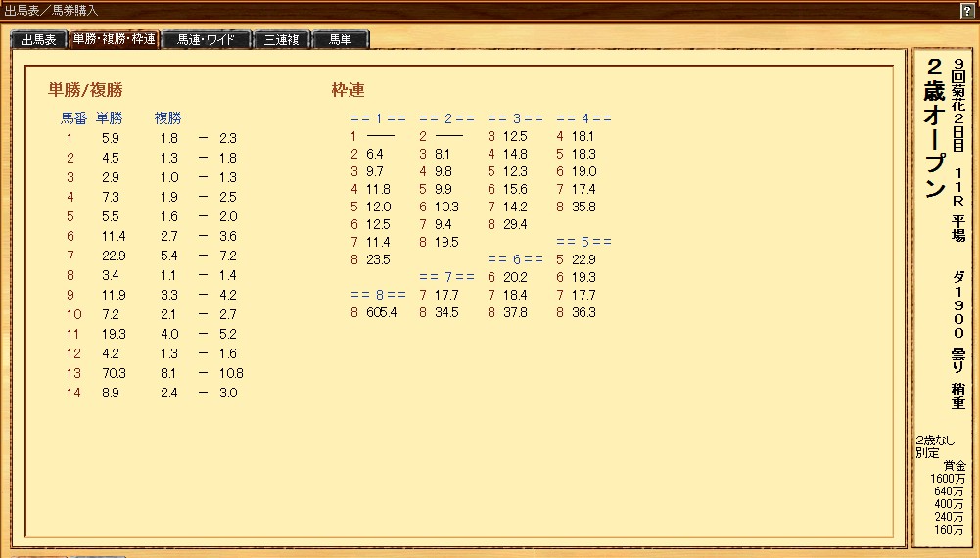
Task: Select bracket quinella 5-8 odds 36.3
Action: pos(584,312)
